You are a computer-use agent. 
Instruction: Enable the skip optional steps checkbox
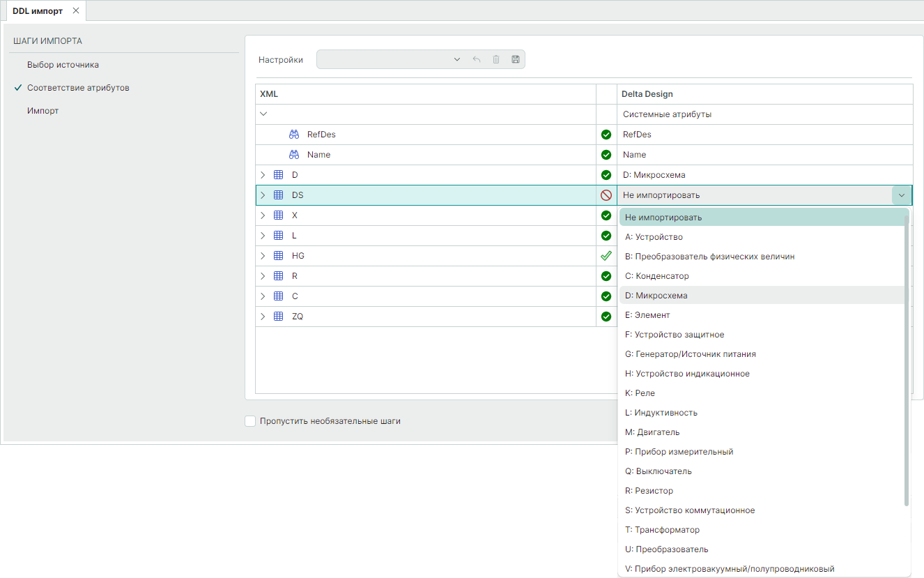(x=250, y=421)
